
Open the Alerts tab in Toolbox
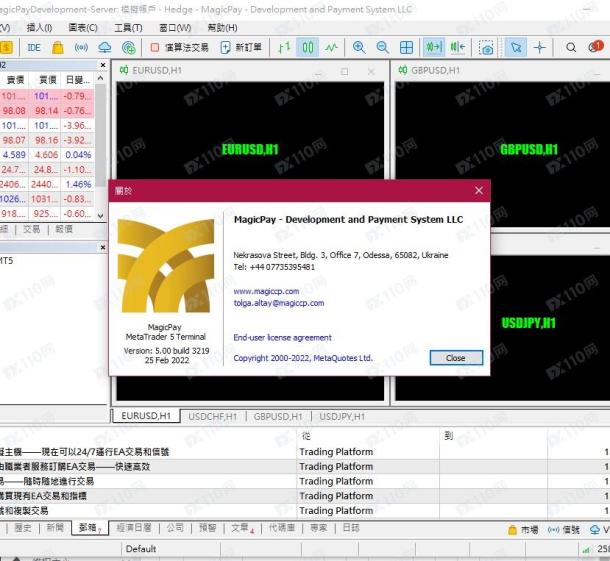click(207, 528)
